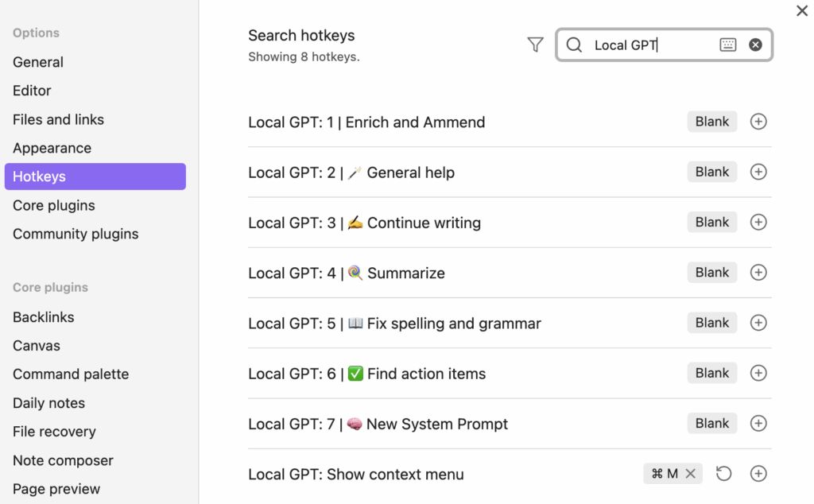Open the hotkey filter funnel icon

coord(535,45)
